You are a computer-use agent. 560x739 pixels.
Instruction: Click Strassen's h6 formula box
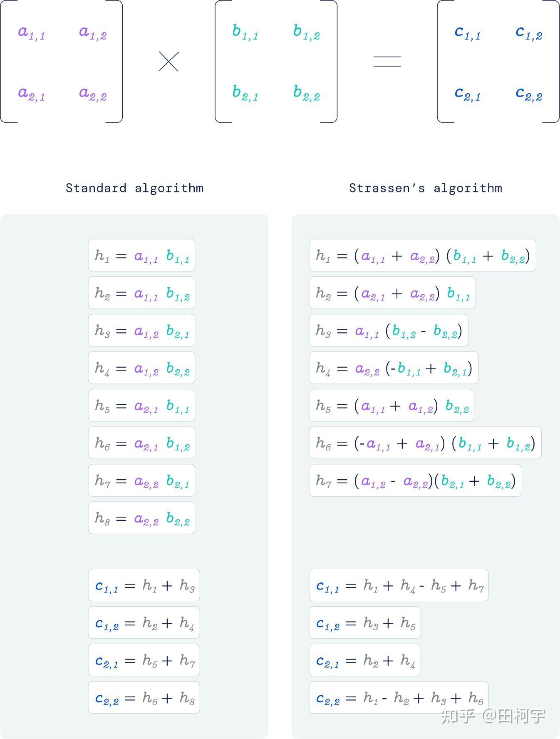pos(425,443)
